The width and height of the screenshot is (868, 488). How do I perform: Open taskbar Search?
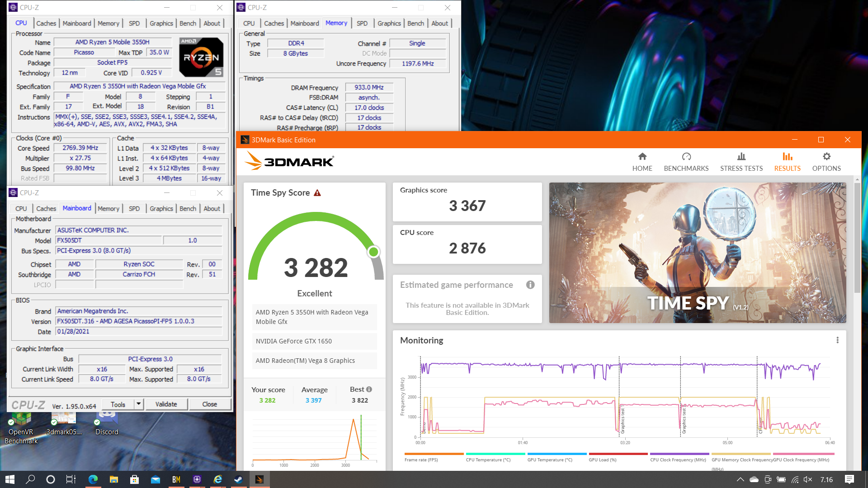(x=30, y=479)
